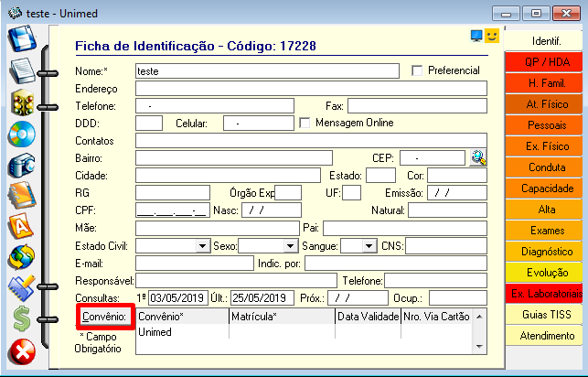Click the CEP search magnifier icon
Screen dimensions: 588x377
[478, 157]
